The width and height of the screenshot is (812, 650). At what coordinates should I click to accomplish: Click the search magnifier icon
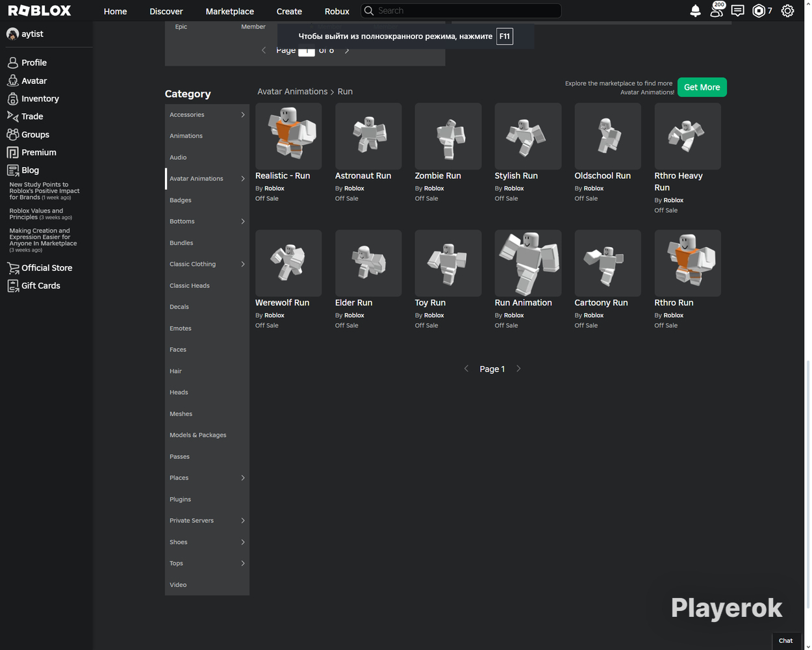point(369,11)
